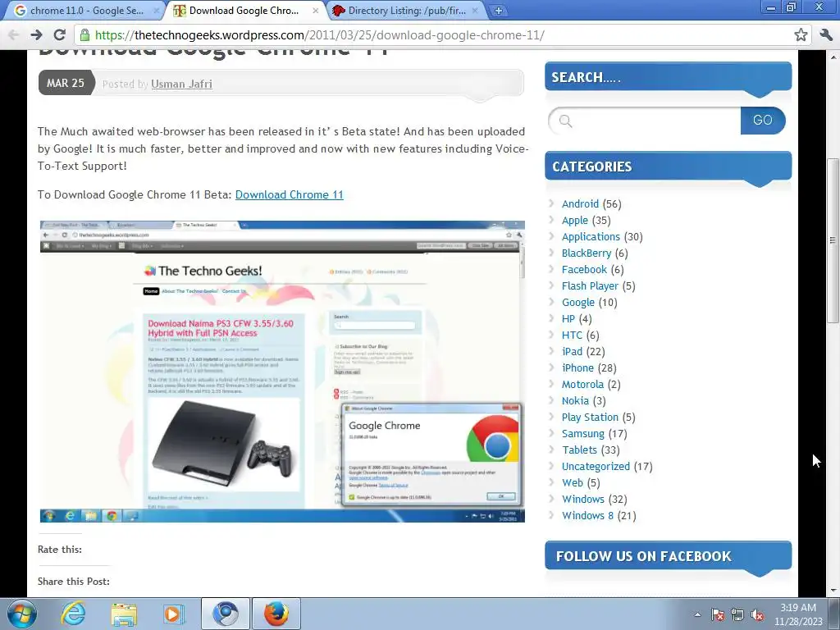This screenshot has width=840, height=630.
Task: Open Windows Explorer from the taskbar
Action: tap(124, 614)
